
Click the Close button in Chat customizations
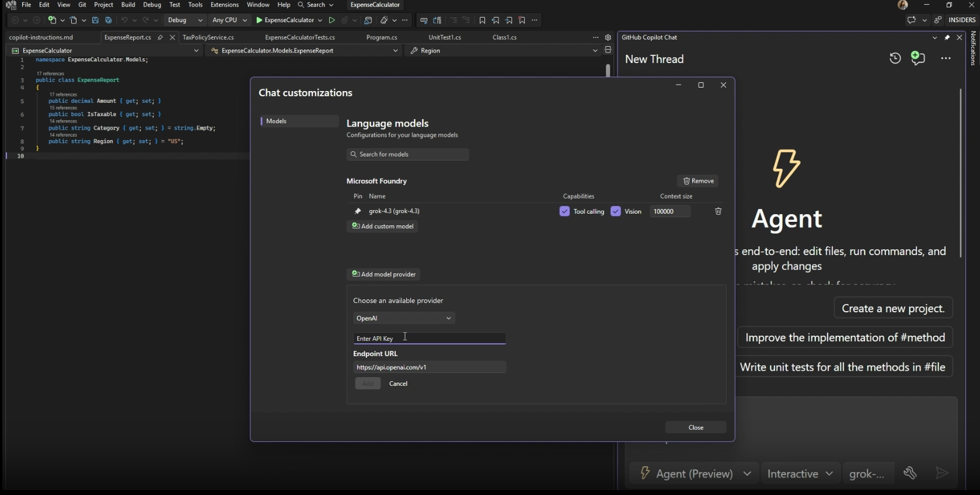pyautogui.click(x=696, y=428)
